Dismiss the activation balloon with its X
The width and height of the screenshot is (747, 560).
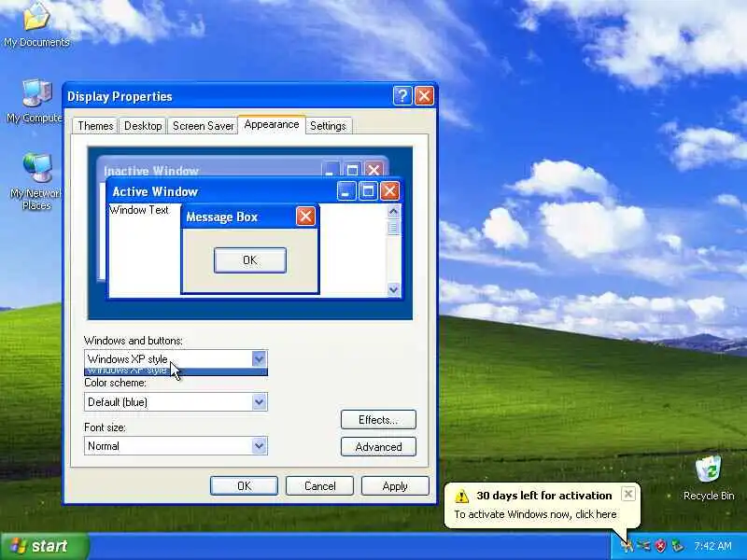click(x=627, y=494)
